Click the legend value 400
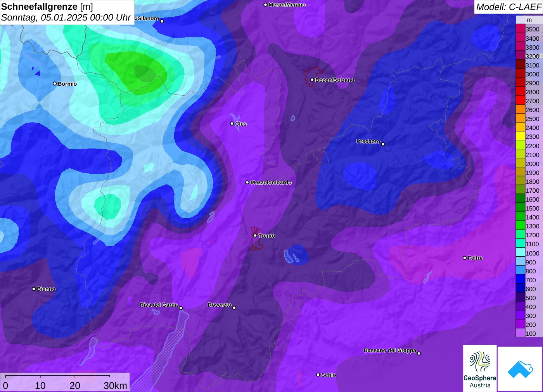This screenshot has height=392, width=543. click(531, 307)
